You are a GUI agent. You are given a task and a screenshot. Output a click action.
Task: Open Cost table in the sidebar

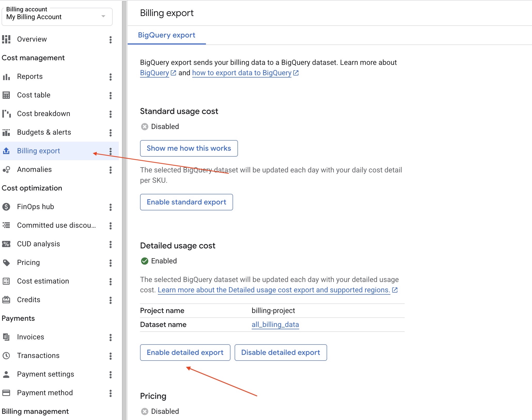34,95
